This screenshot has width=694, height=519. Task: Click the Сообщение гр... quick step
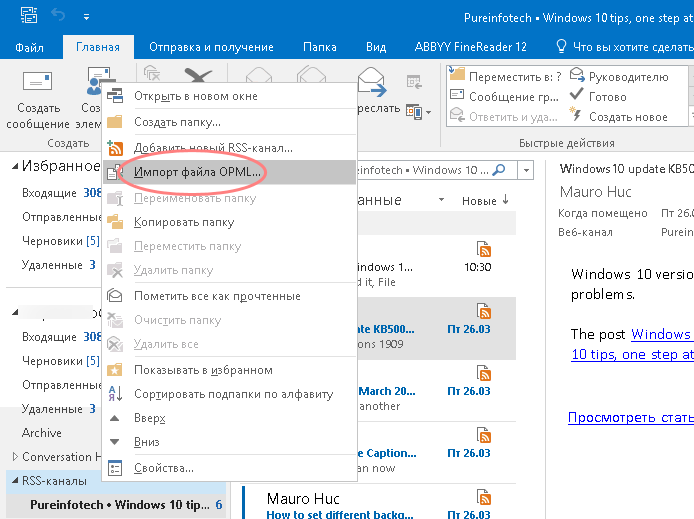504,96
